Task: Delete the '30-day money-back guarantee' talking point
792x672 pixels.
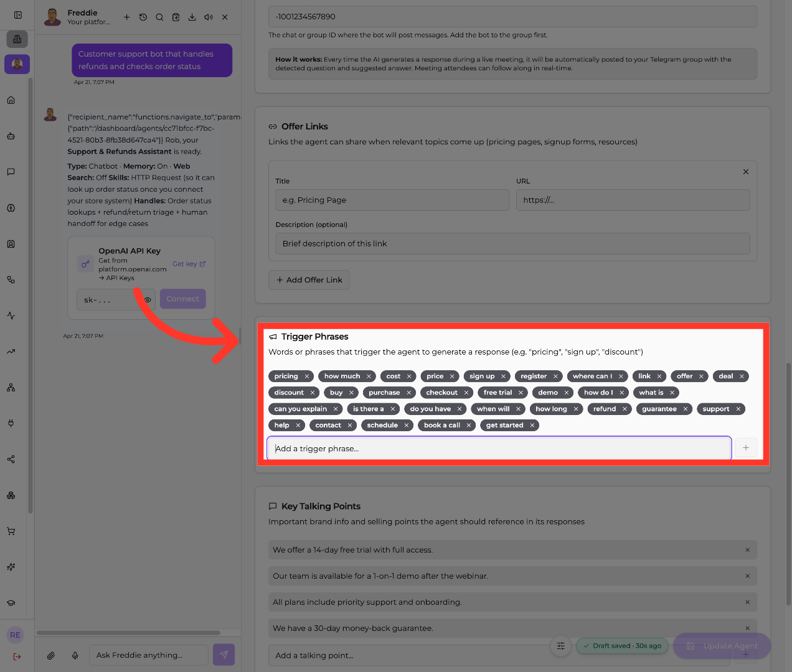Action: coord(748,628)
